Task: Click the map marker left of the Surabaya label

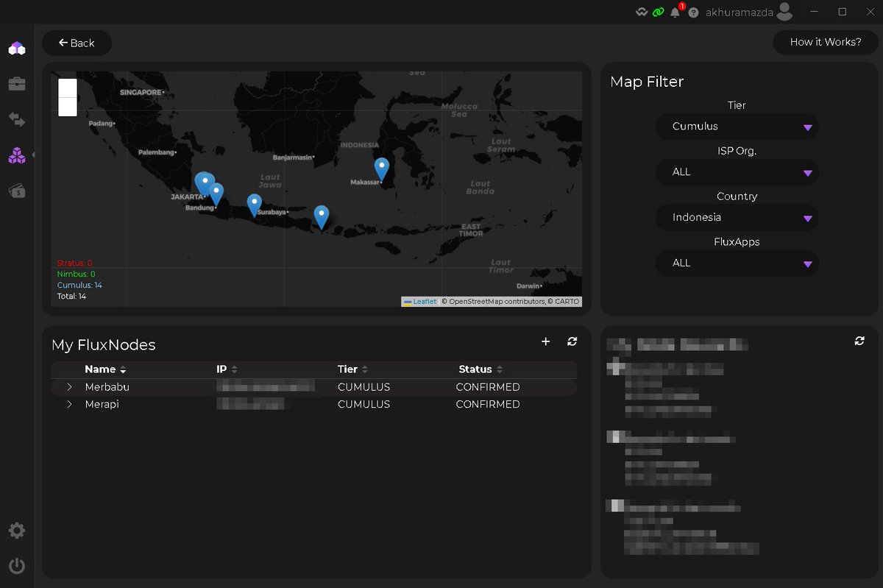Action: point(254,205)
